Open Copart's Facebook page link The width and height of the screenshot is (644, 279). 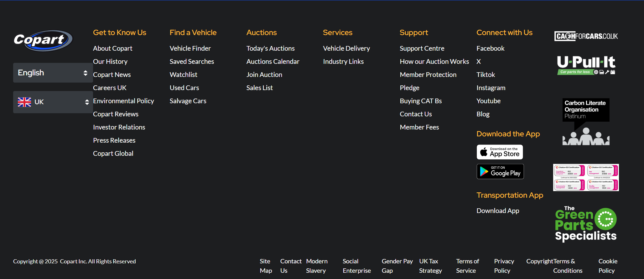click(490, 48)
